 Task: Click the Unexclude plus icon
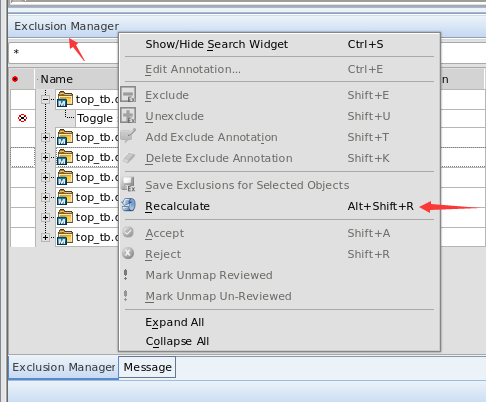point(128,115)
